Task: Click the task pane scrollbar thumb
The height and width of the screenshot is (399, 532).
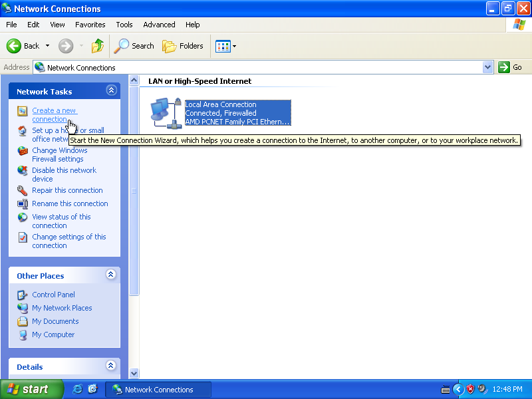Action: (x=134, y=191)
